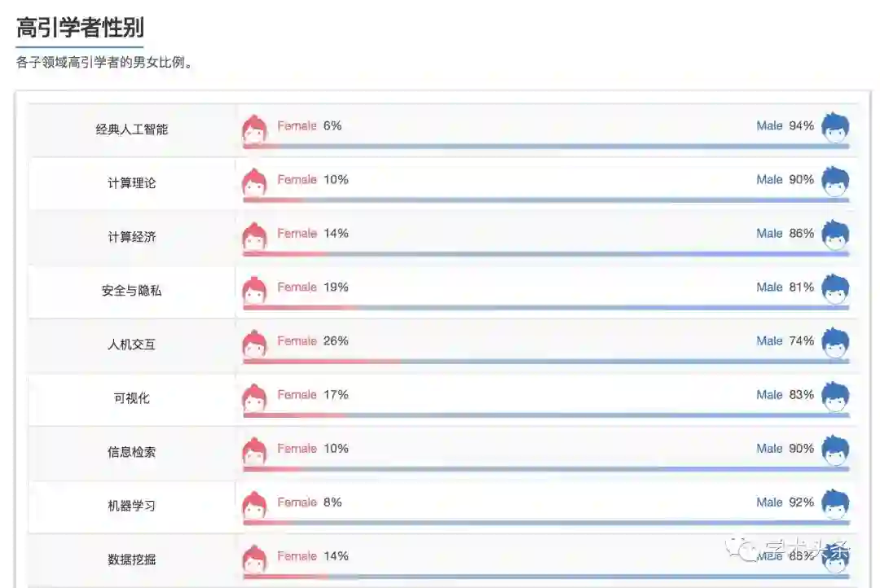The height and width of the screenshot is (588, 880).
Task: Click male avatar icon in 人机交互 row
Action: pos(834,344)
